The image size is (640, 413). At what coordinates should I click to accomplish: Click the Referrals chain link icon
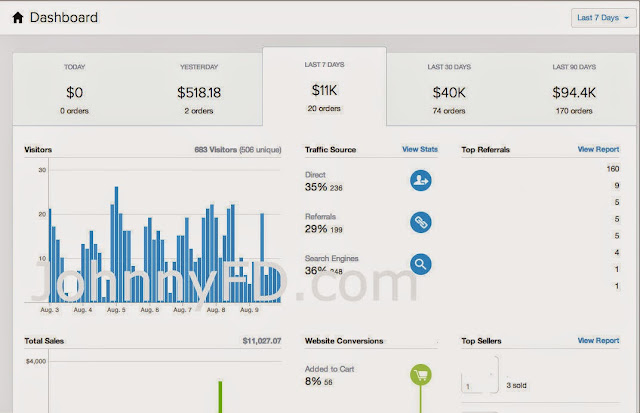pos(420,222)
